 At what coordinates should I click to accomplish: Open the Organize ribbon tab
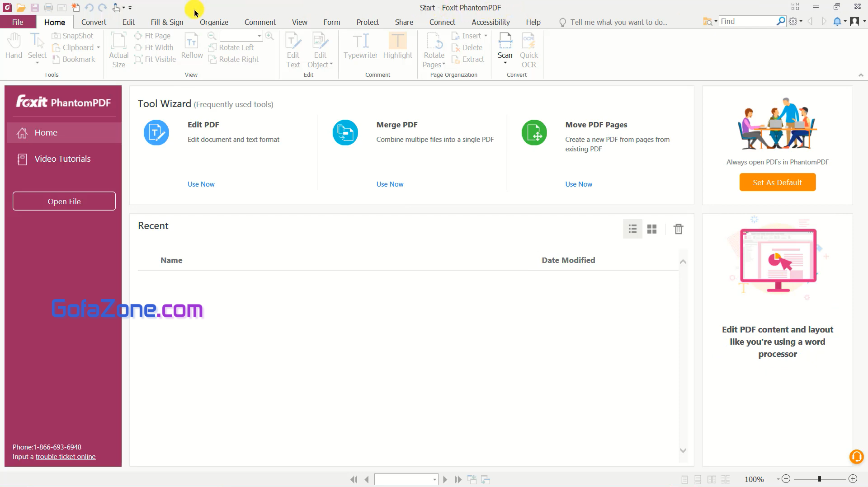(x=214, y=22)
